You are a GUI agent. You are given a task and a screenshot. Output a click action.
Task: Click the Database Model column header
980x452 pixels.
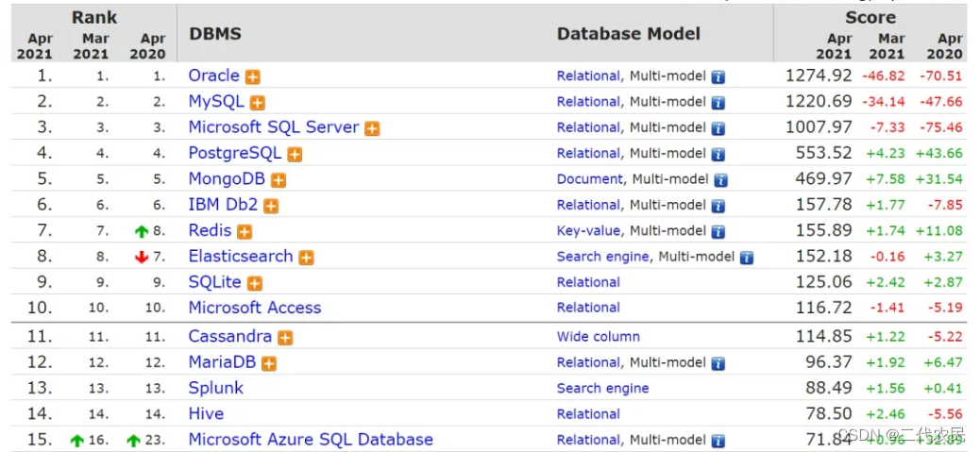629,34
